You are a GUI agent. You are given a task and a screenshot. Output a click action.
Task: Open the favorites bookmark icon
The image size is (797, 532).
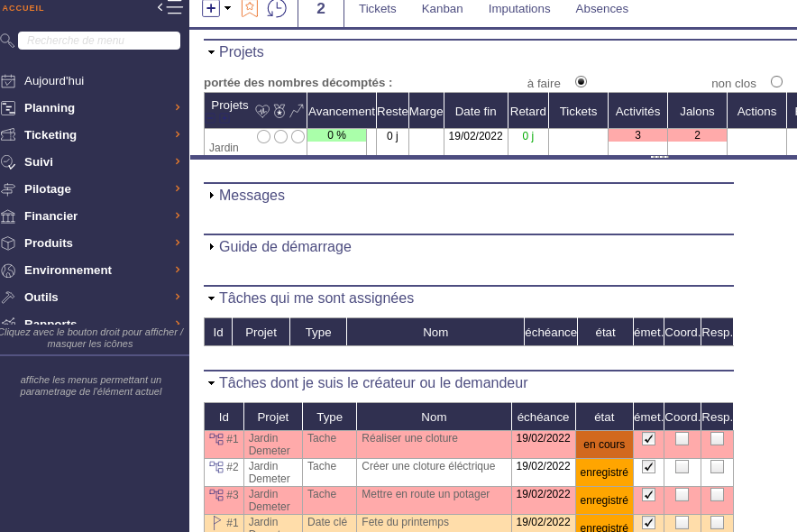[x=250, y=8]
